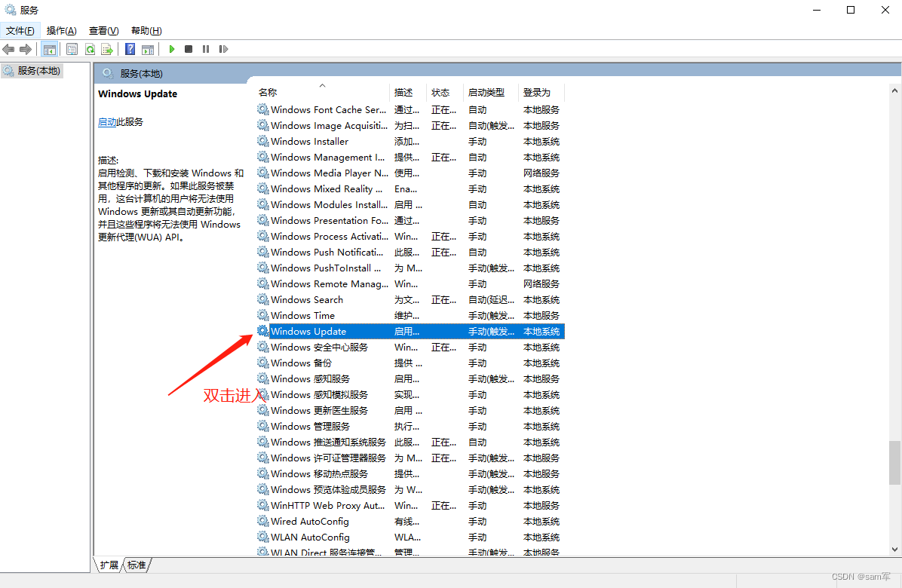
Task: Click the gear icon beside Windows 备份
Action: pyautogui.click(x=263, y=363)
